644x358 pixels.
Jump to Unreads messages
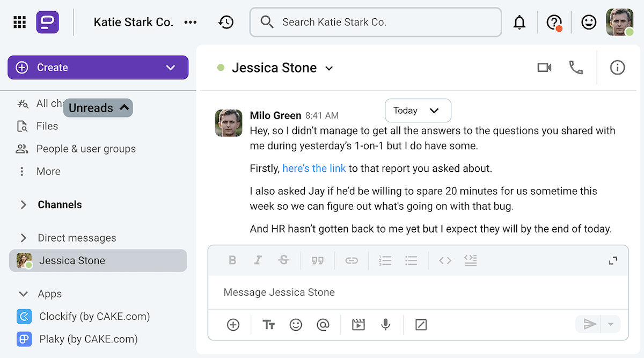pos(98,108)
